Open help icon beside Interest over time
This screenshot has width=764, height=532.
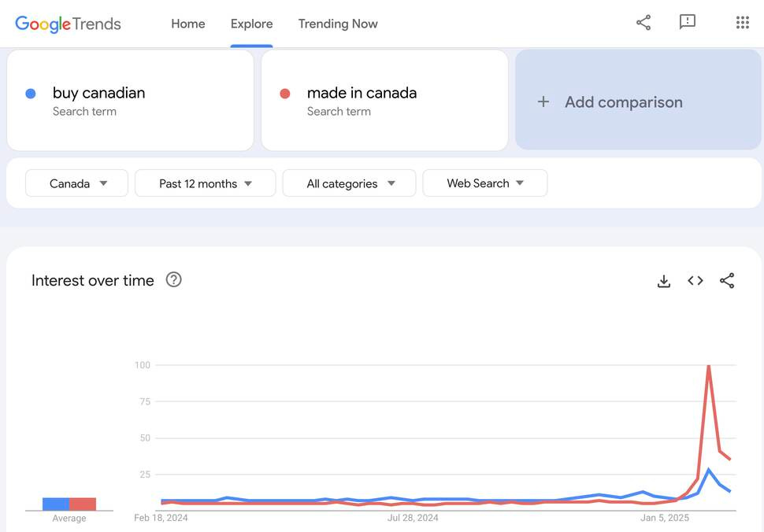[x=173, y=280]
